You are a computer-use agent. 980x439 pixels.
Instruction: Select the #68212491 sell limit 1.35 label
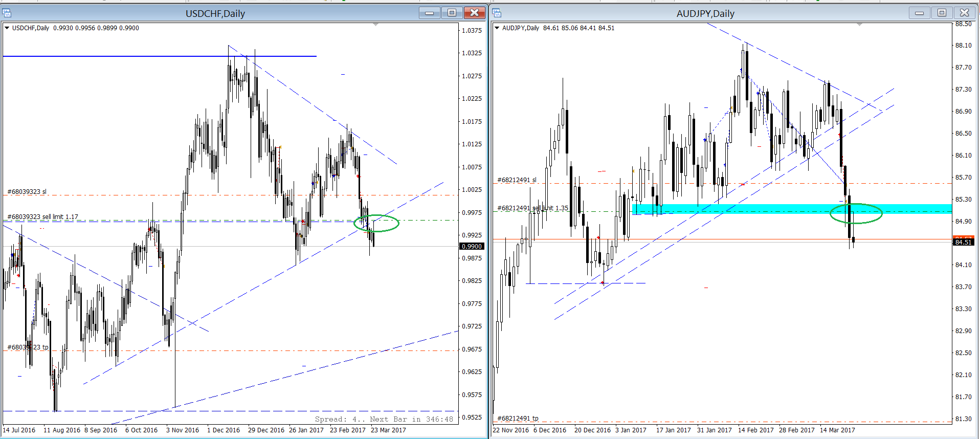point(532,208)
